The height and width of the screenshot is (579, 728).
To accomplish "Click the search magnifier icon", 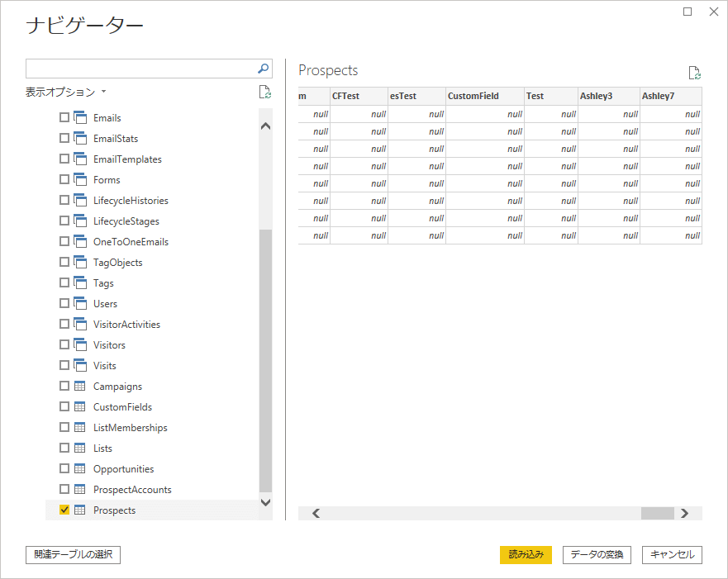I will [x=264, y=69].
